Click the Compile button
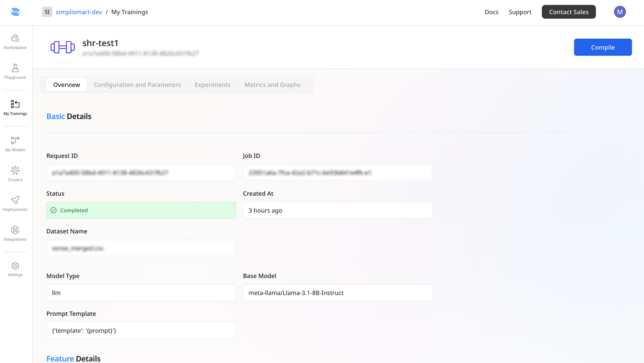Screen dimensions: 644x363 point(603,47)
